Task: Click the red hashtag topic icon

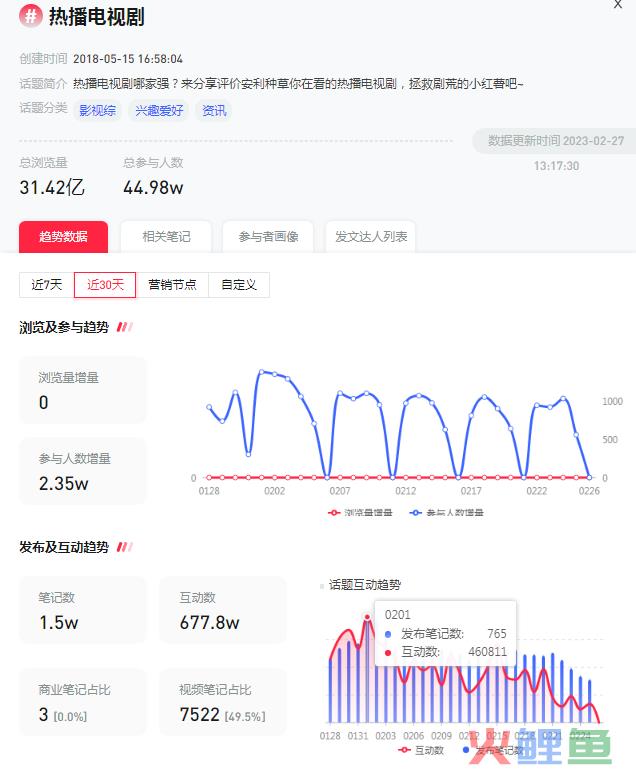Action: tap(30, 16)
